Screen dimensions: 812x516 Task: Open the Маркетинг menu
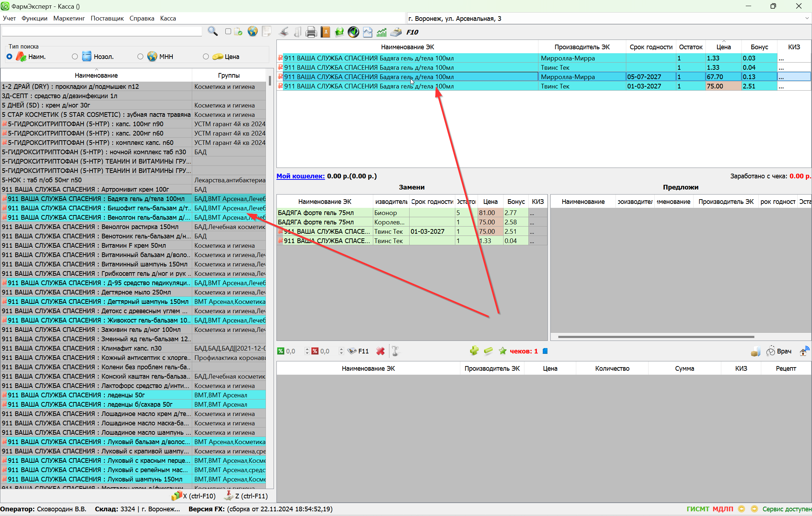pyautogui.click(x=69, y=18)
